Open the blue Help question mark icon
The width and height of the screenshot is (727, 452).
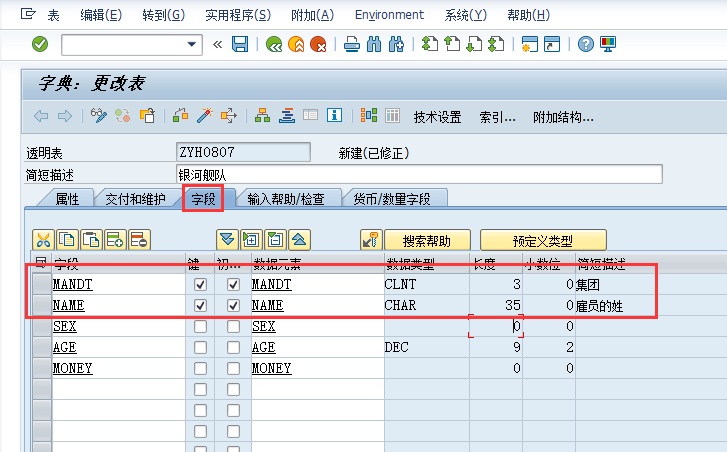(586, 45)
